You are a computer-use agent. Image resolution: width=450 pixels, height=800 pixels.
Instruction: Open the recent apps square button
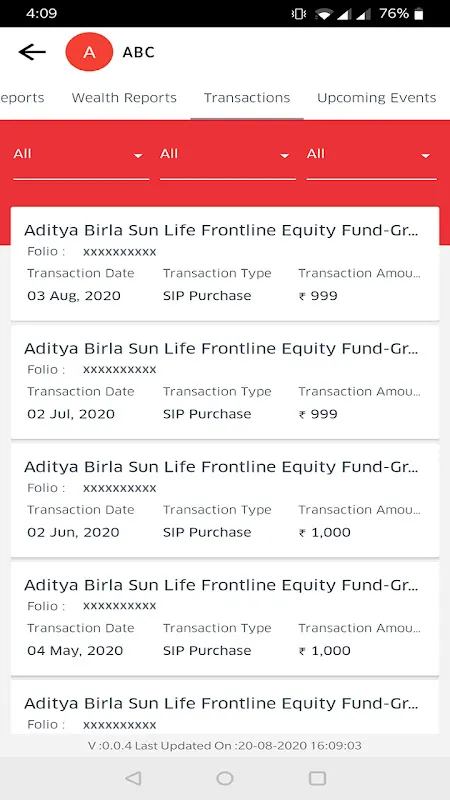(x=317, y=778)
